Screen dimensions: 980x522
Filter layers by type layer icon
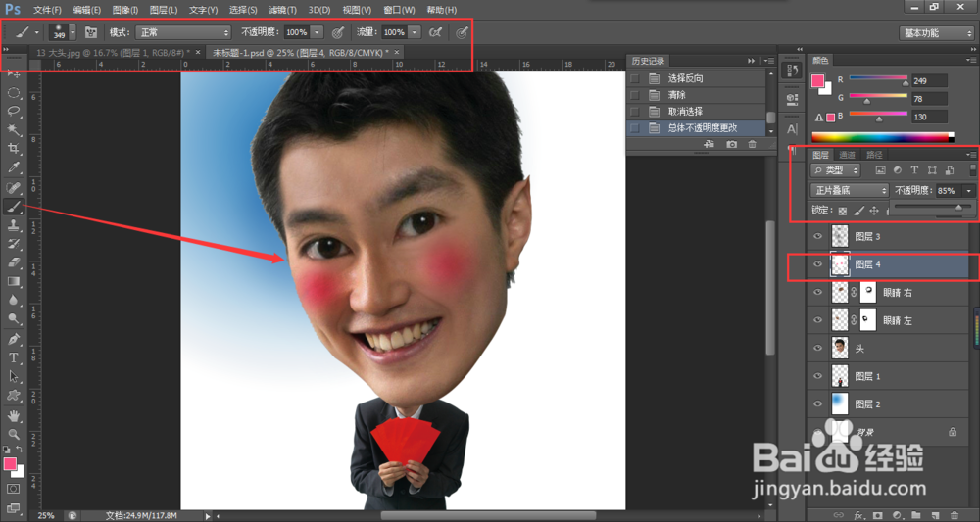tap(914, 170)
